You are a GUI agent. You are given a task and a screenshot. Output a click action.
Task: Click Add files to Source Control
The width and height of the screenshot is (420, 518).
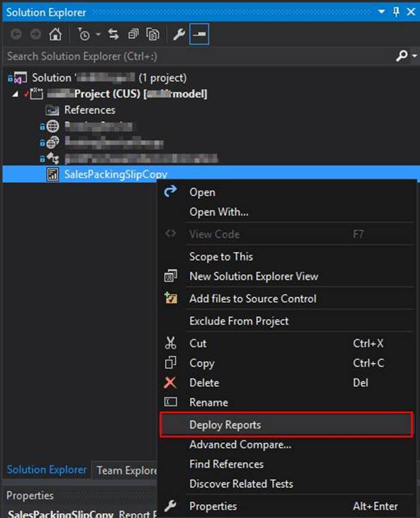(x=253, y=299)
